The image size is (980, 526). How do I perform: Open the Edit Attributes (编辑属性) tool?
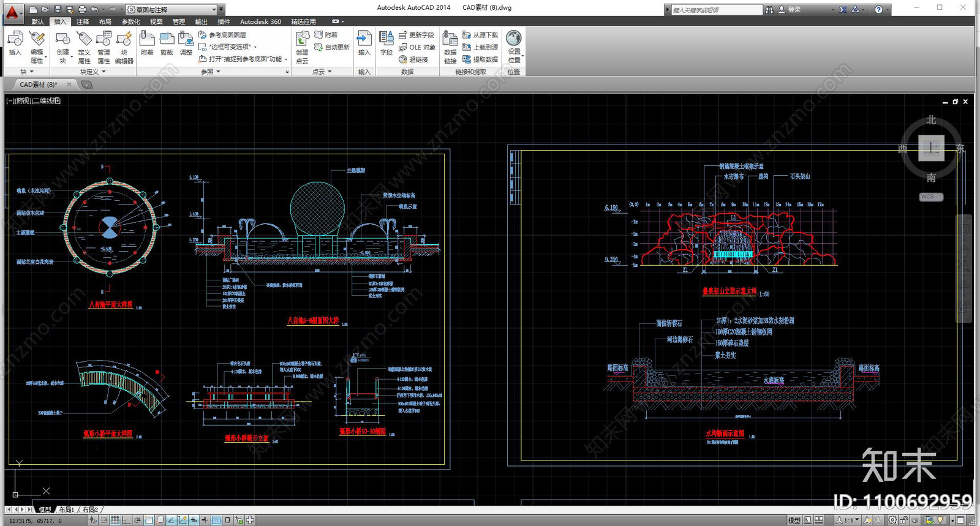(x=37, y=47)
